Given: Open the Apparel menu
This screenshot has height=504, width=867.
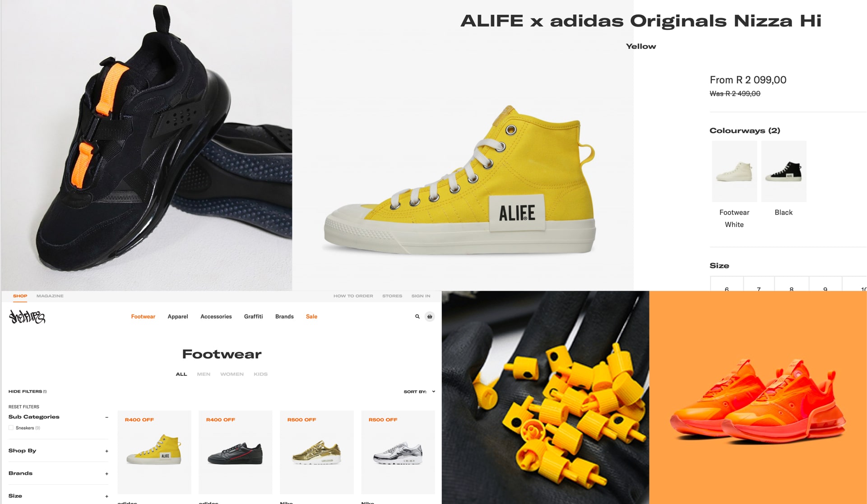Looking at the screenshot, I should click(178, 317).
